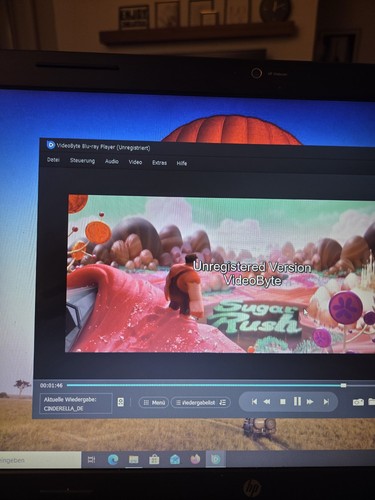Rewind the video playback
The width and height of the screenshot is (375, 500).
267,402
